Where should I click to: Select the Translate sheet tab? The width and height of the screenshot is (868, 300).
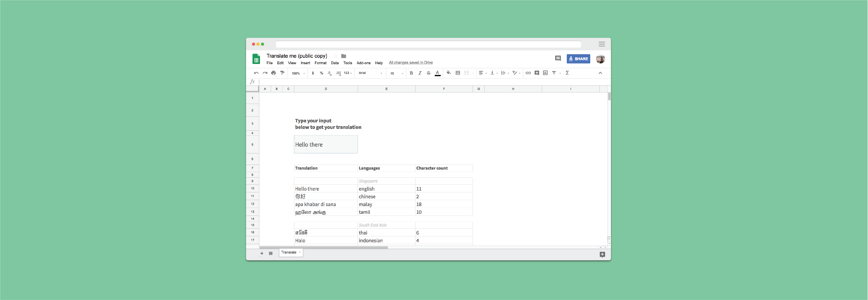[x=291, y=253]
